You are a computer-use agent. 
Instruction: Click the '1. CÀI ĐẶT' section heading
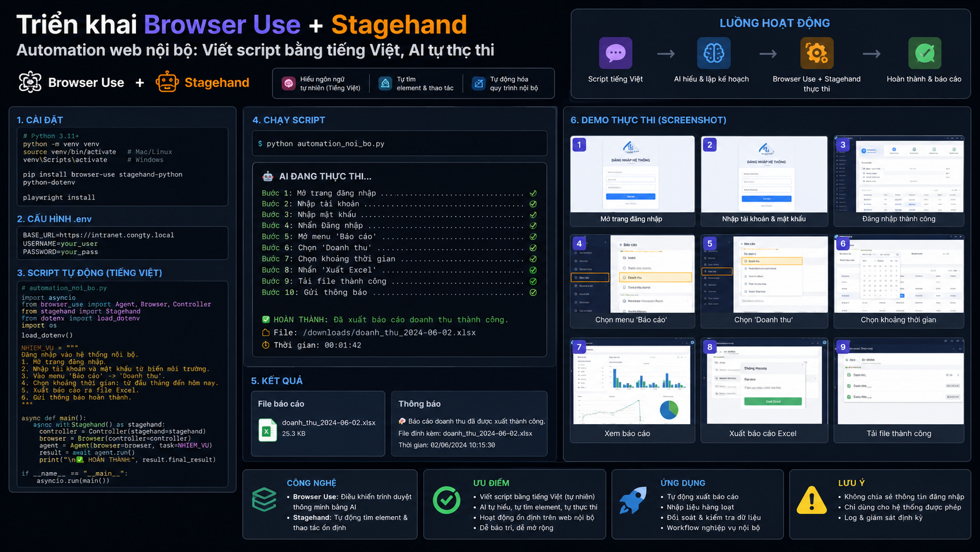click(40, 120)
